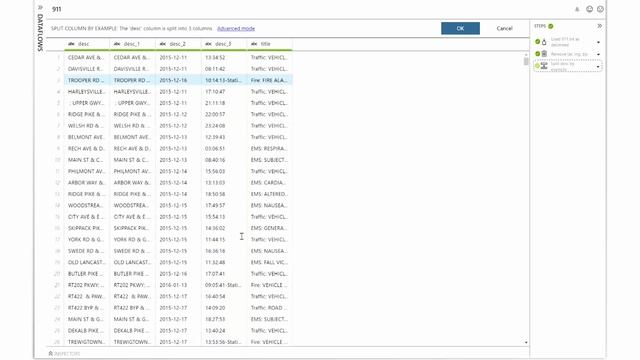Click the abc type icon of title column
Image resolution: width=640 pixels, height=360 pixels.
[x=254, y=44]
